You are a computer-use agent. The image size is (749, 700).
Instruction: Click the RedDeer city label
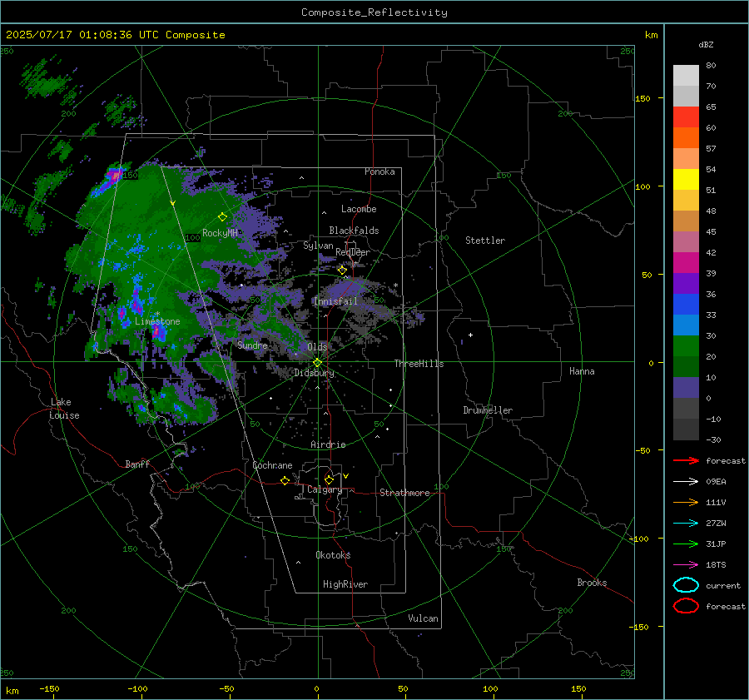click(x=353, y=252)
